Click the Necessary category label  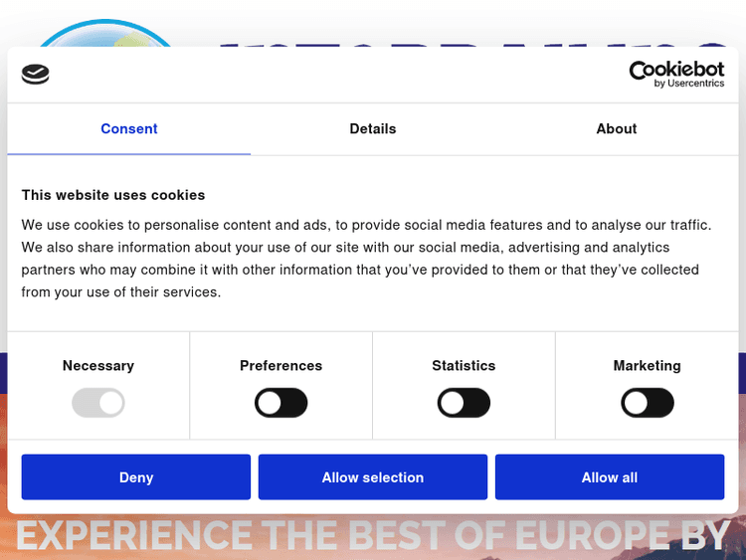[x=98, y=366]
